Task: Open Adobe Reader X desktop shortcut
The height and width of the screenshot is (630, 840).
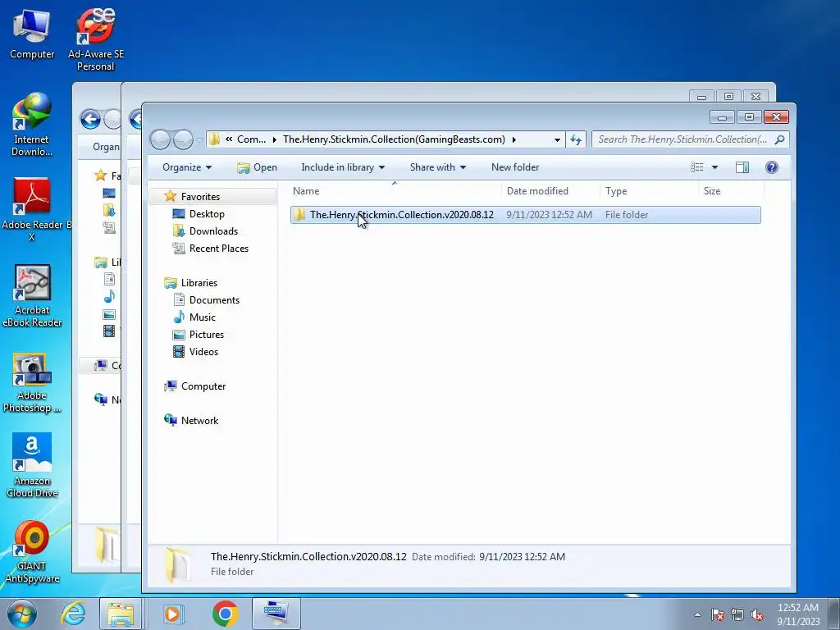Action: (32, 209)
